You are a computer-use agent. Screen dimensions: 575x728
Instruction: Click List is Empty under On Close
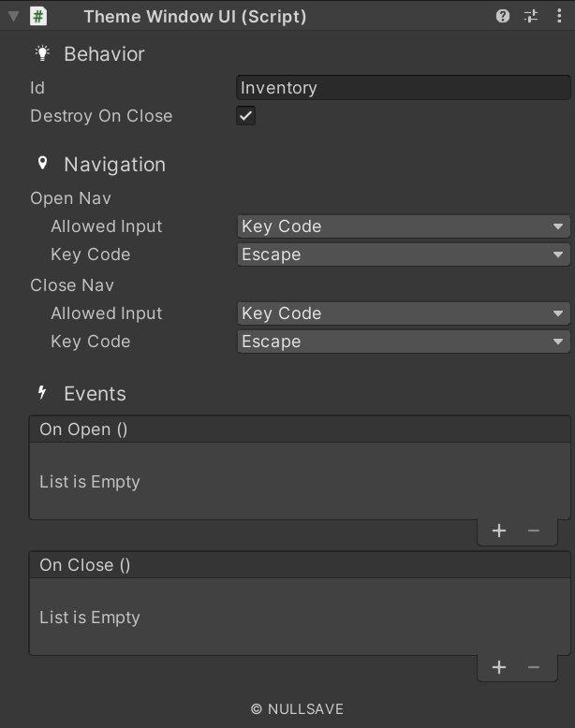click(x=90, y=618)
